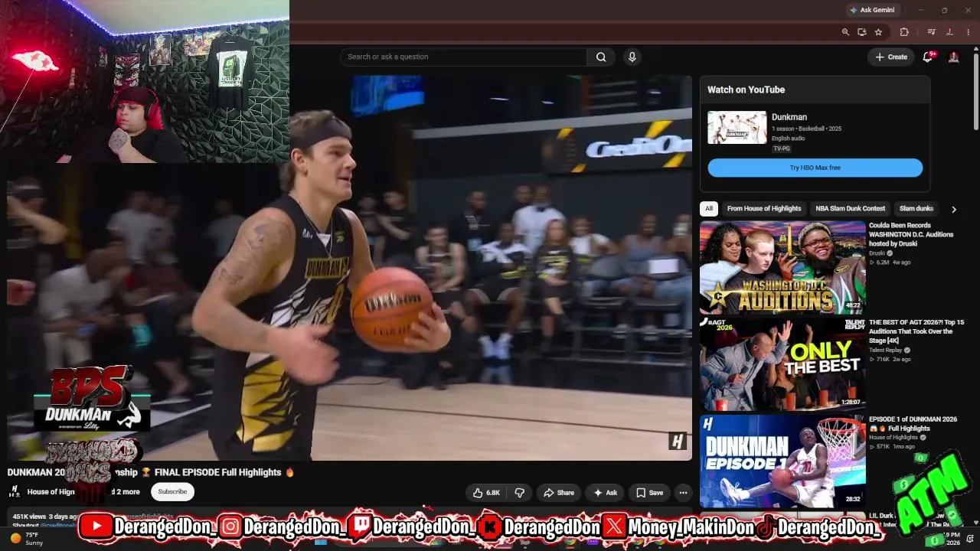Dislike the video with thumbs down

pyautogui.click(x=519, y=493)
